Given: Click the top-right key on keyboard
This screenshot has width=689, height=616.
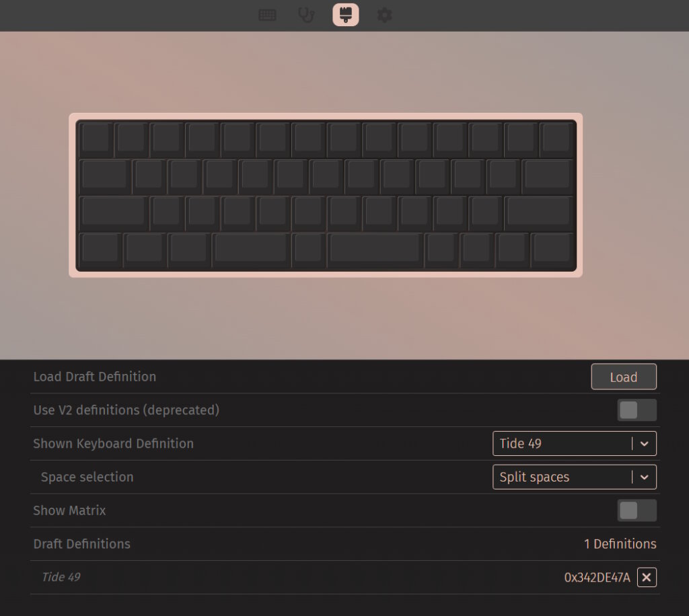Looking at the screenshot, I should click(x=556, y=140).
